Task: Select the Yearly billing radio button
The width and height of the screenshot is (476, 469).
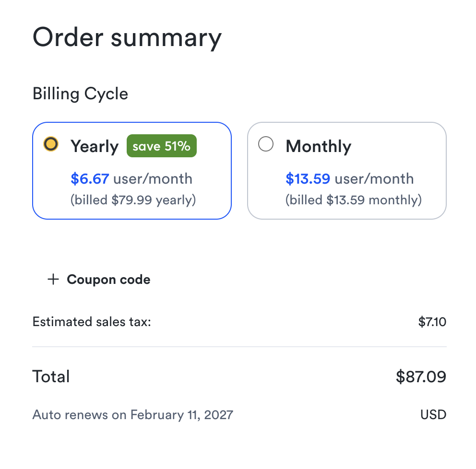Action: pyautogui.click(x=50, y=144)
